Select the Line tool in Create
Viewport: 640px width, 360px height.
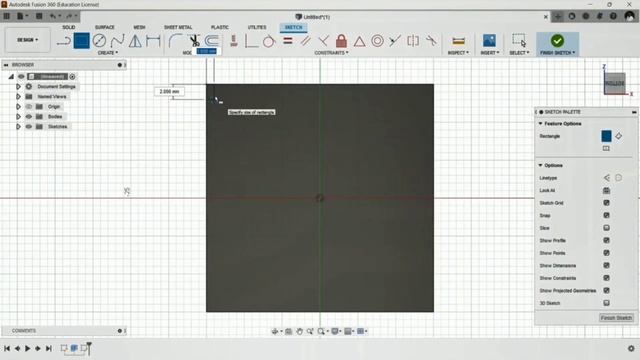[64, 41]
